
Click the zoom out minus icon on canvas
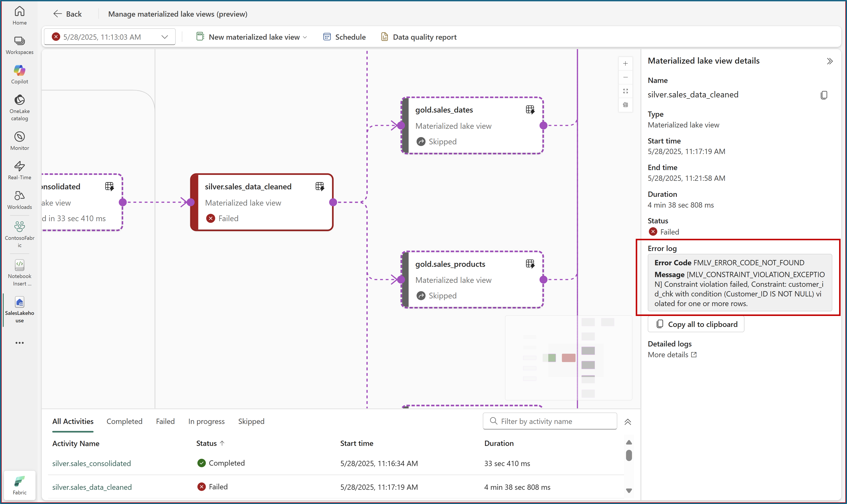coord(625,77)
